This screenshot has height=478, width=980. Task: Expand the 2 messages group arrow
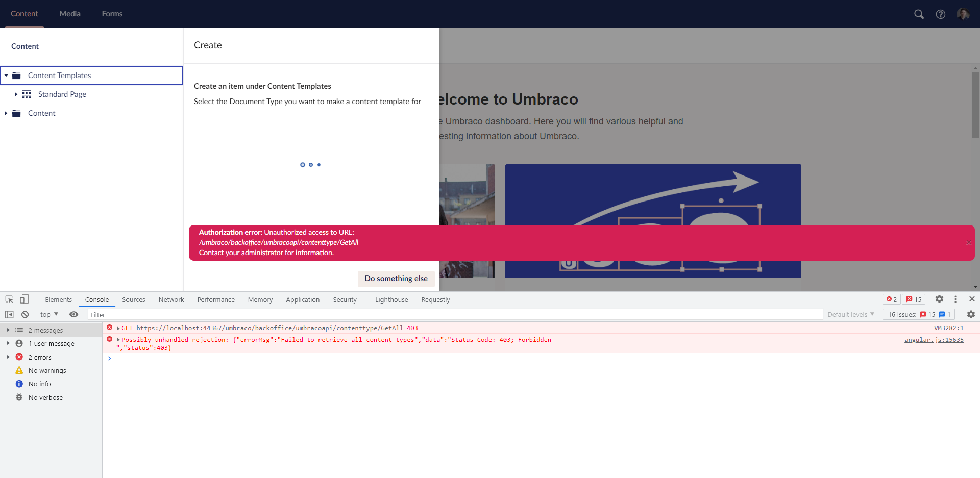coord(8,330)
